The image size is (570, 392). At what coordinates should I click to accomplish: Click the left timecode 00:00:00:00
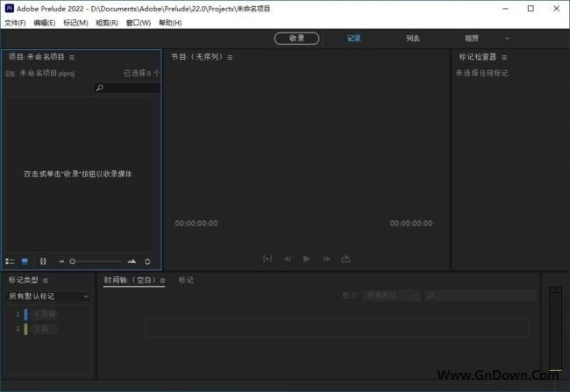tap(196, 224)
